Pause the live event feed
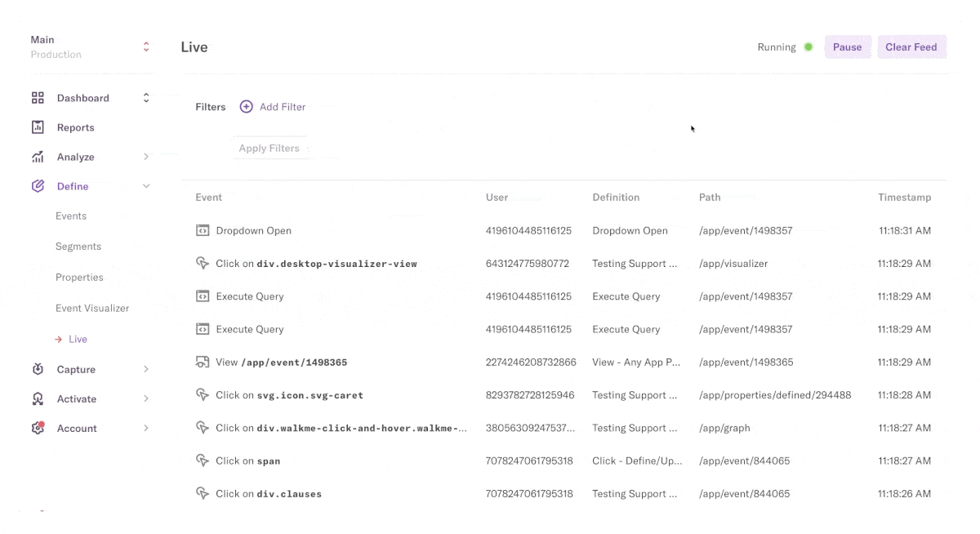The image size is (980, 534). point(847,47)
